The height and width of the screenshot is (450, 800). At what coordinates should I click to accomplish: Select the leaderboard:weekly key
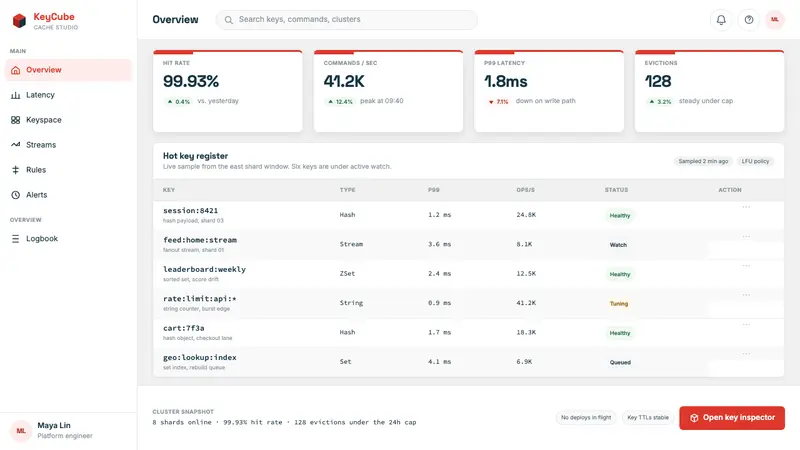[204, 269]
